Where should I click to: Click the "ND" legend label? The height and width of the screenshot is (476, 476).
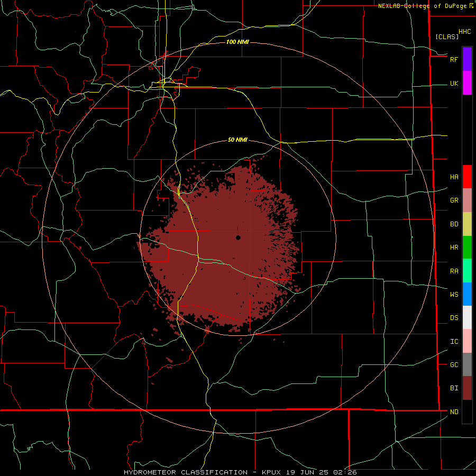(454, 412)
